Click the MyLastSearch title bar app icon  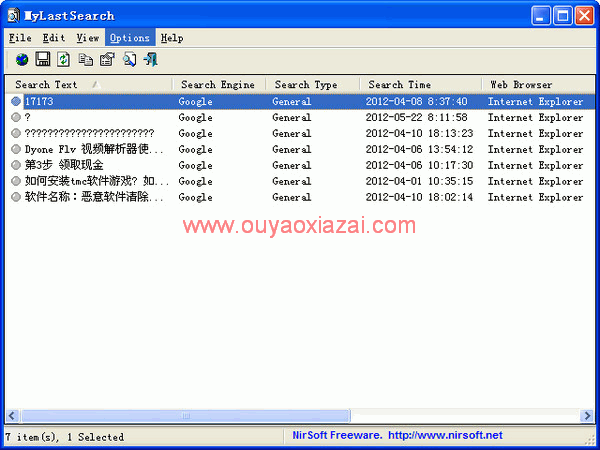point(13,16)
